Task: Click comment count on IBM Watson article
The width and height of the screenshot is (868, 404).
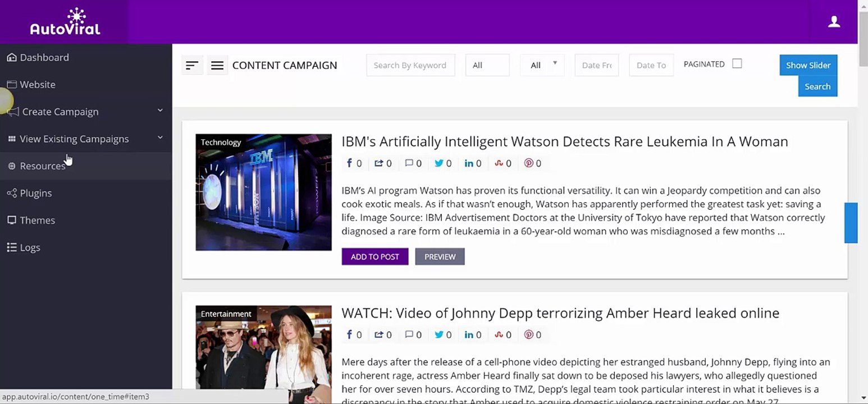Action: (413, 163)
